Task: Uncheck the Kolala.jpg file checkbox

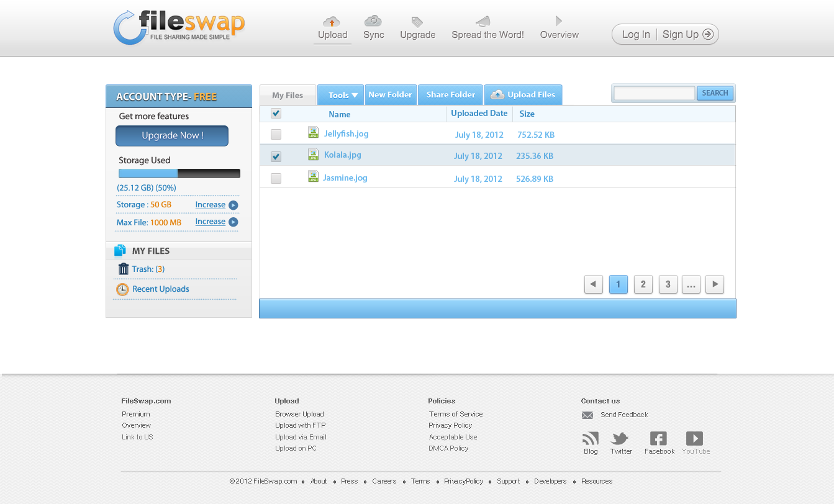Action: tap(276, 156)
